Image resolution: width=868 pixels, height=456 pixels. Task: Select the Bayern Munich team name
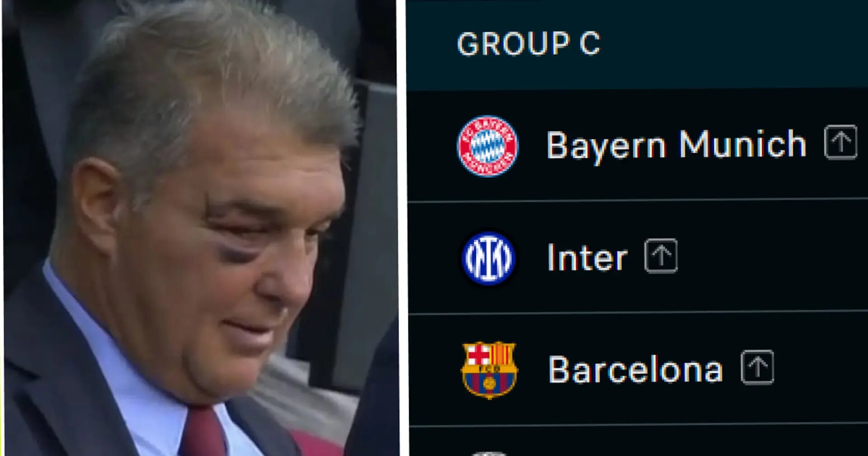tap(676, 145)
